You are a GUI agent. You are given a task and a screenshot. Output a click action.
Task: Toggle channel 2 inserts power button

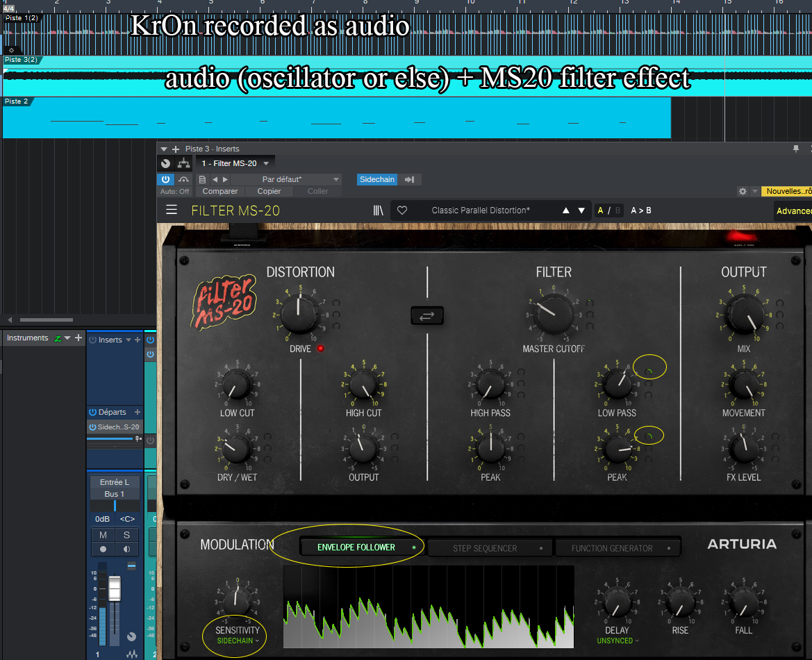tap(150, 340)
